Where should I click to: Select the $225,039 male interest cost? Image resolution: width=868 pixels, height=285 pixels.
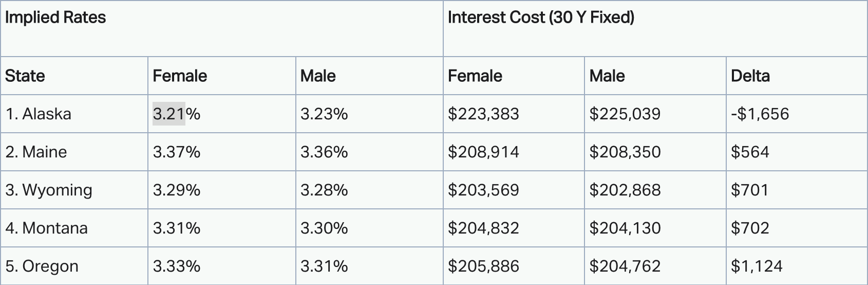[x=625, y=114]
